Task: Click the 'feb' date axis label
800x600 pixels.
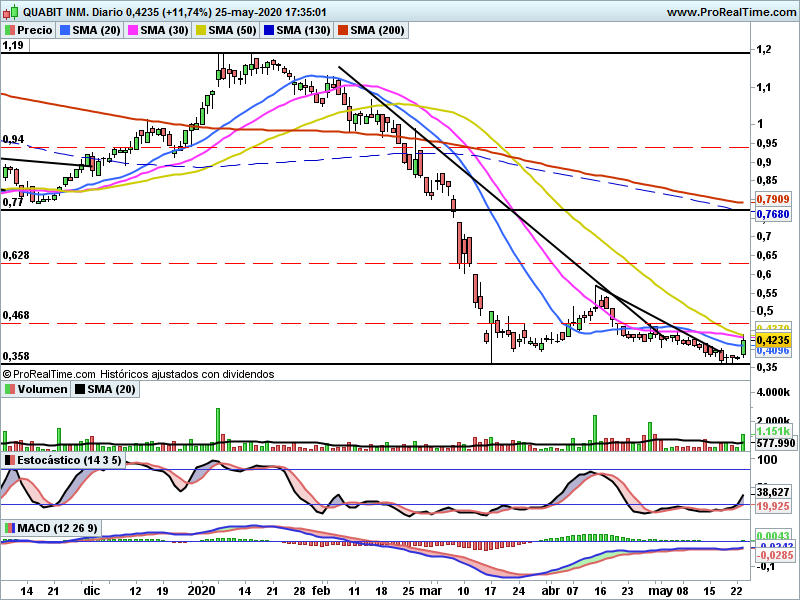Action: pyautogui.click(x=321, y=591)
